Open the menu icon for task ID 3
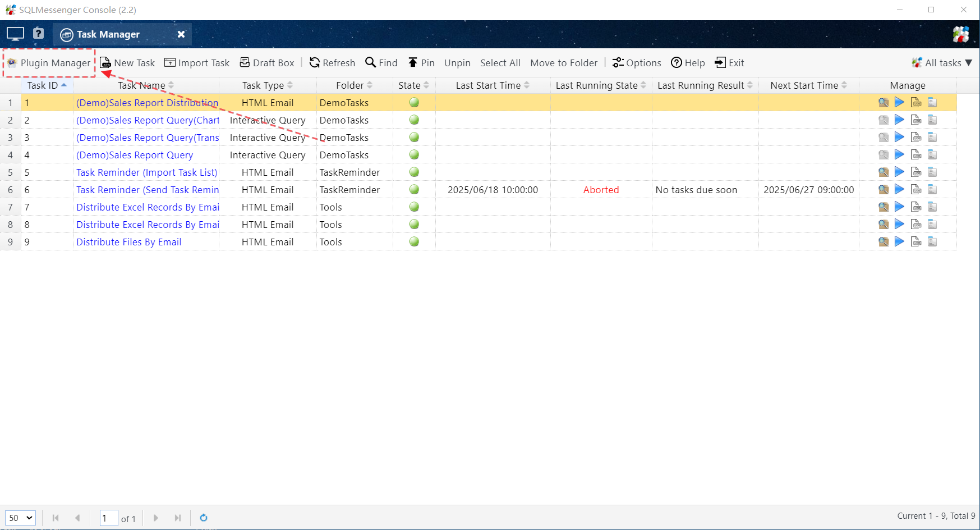The width and height of the screenshot is (980, 530). [932, 137]
